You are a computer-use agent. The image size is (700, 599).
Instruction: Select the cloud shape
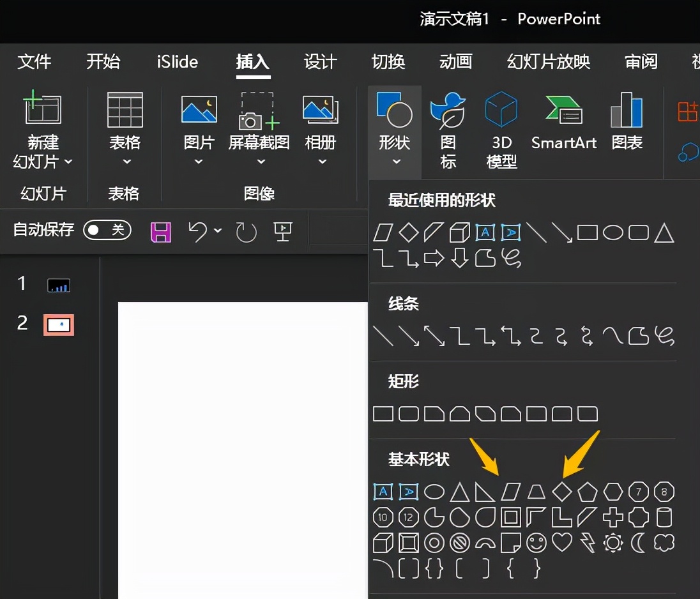[x=664, y=543]
